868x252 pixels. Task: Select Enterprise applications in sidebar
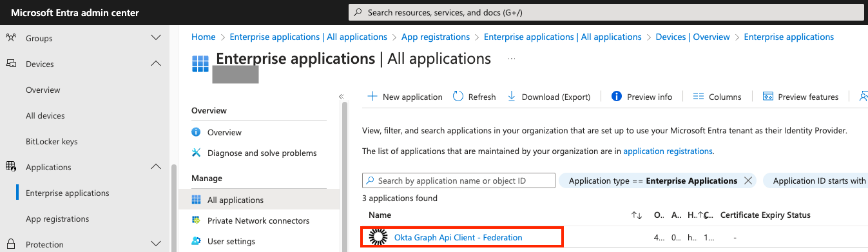[x=68, y=193]
